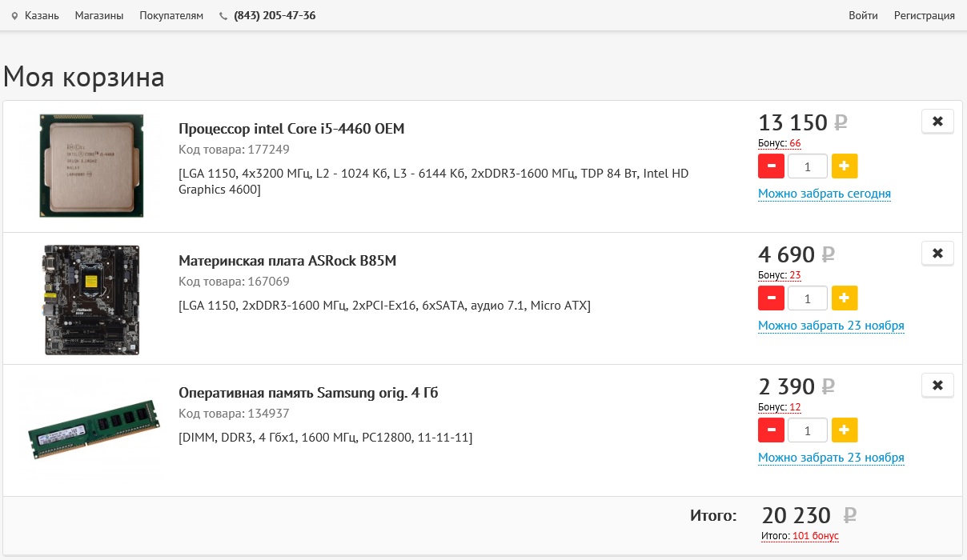Decrease ASRock B85M motherboard quantity
Viewport: 967px width, 560px height.
pos(771,298)
